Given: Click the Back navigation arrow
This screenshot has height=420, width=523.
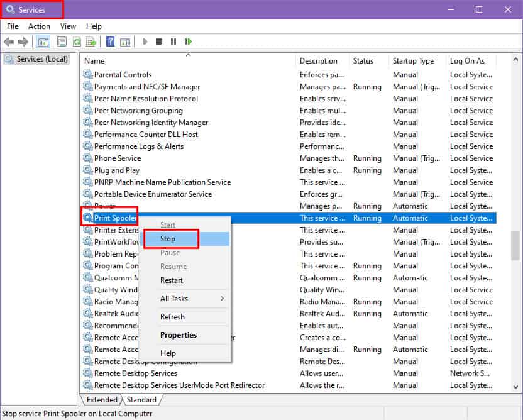Looking at the screenshot, I should [x=8, y=41].
